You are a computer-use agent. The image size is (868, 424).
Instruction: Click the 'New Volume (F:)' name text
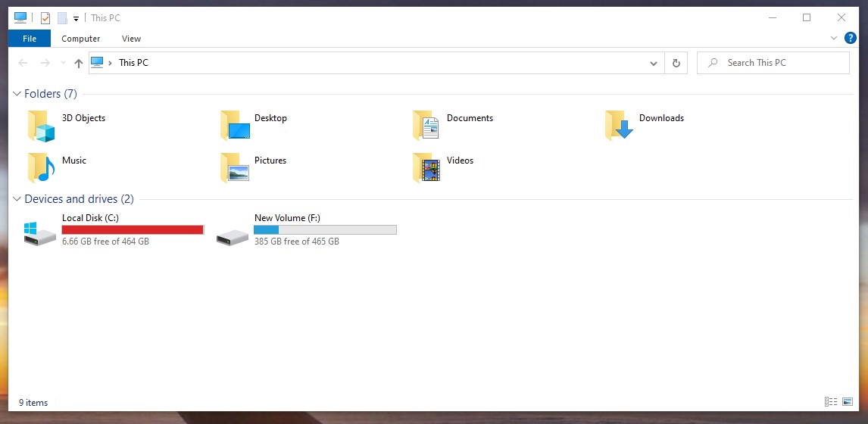(287, 218)
